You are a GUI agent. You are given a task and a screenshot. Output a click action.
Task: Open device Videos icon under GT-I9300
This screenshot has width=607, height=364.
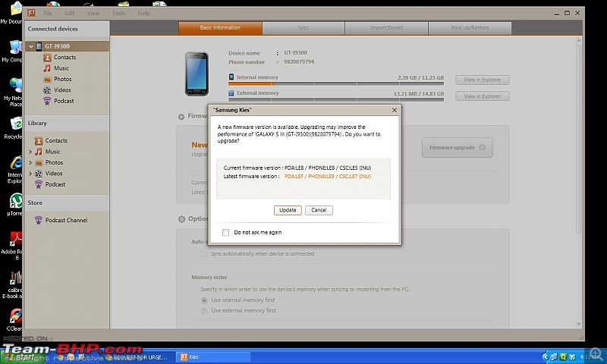(x=47, y=90)
